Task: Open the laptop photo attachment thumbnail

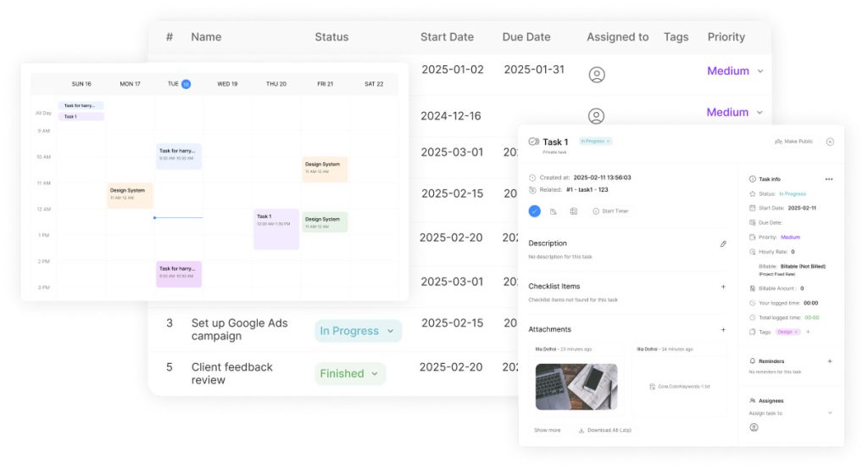Action: [576, 387]
